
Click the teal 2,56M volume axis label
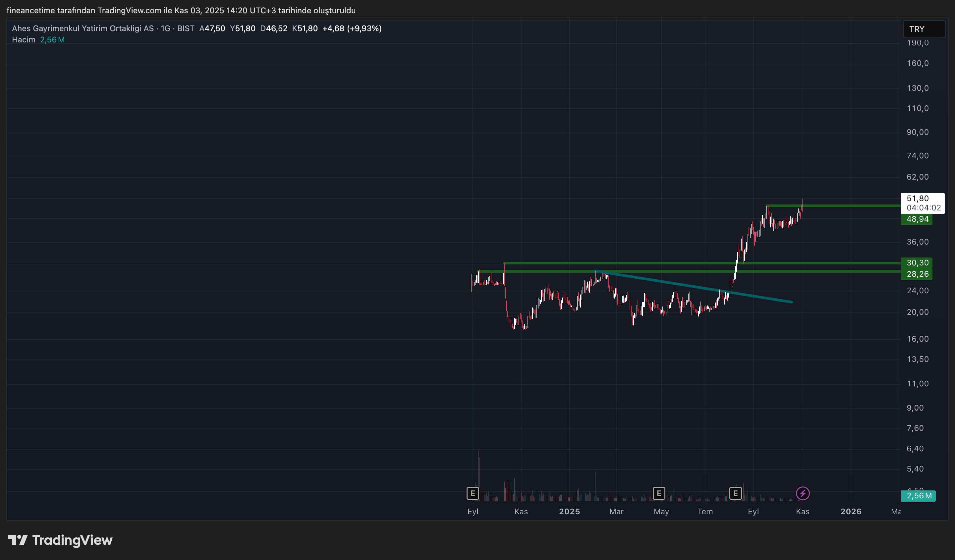tap(919, 496)
